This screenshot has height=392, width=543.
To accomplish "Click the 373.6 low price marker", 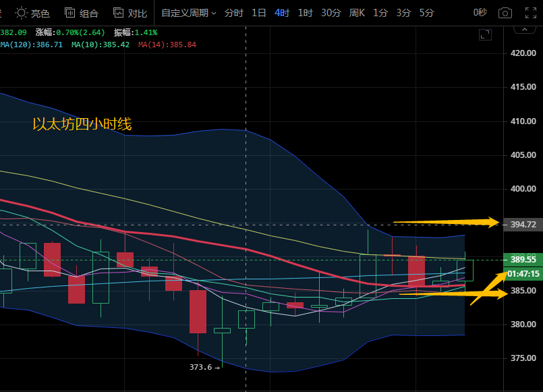I will (201, 367).
